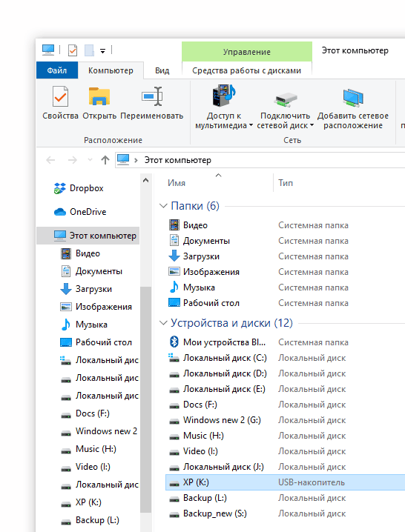
Task: Open the quick access toolbar customize arrow
Action: 102,51
